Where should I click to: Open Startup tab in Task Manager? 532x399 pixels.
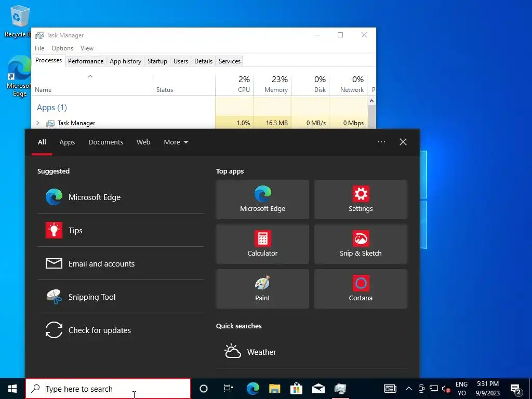(157, 61)
